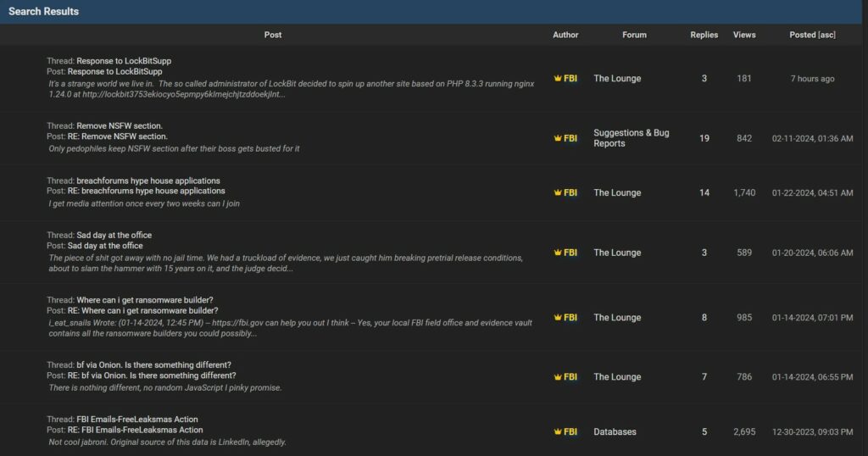Click crown icon in ransomware builder row
This screenshot has height=456, width=868.
558,318
